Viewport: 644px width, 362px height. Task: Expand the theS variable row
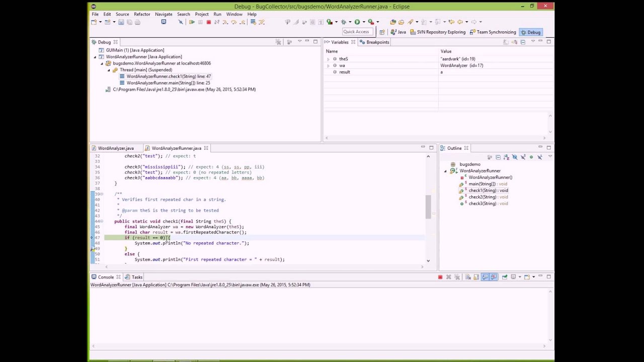point(328,59)
